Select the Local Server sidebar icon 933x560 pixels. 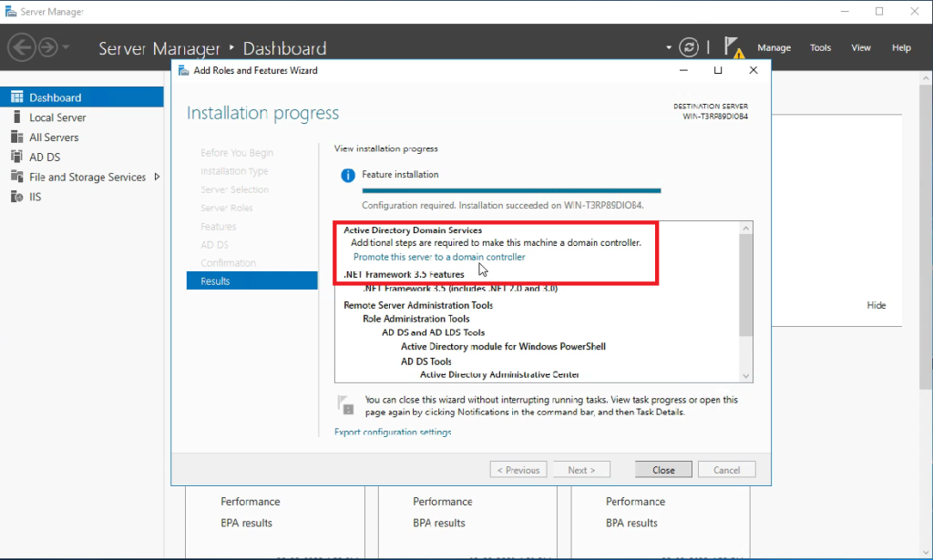pos(15,117)
